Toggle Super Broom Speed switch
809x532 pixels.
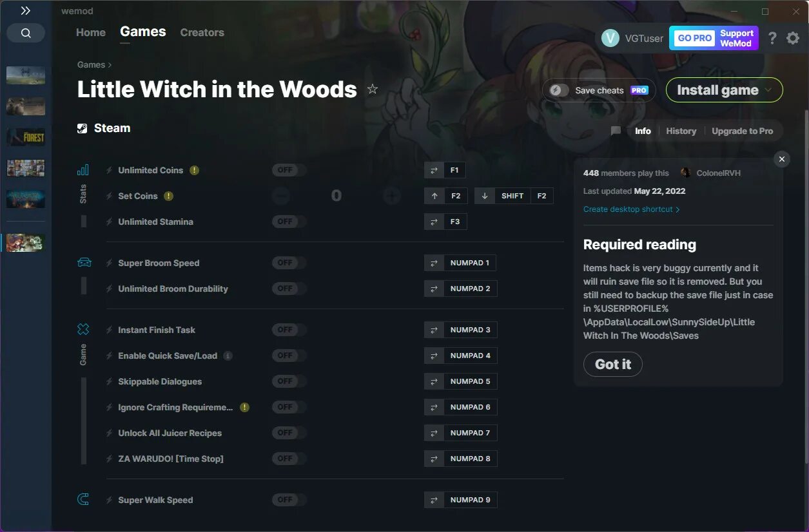click(289, 263)
